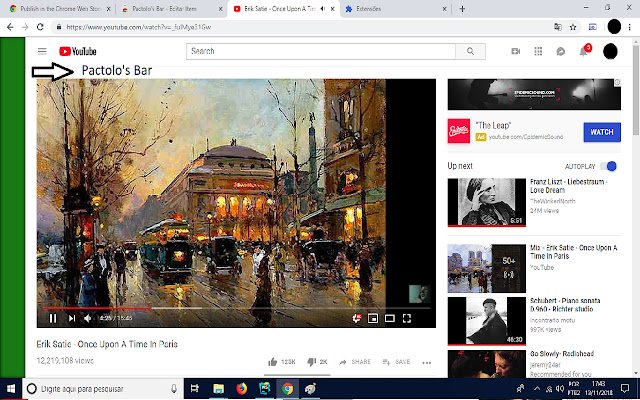Screen dimensions: 640x400
Task: Open miniplayer mode in the player
Action: pos(373,318)
